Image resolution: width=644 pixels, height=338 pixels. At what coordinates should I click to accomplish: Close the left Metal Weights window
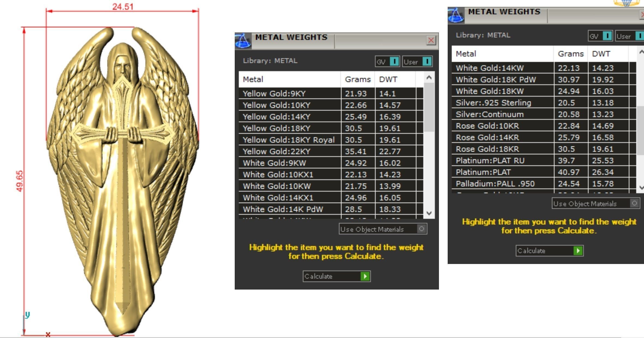point(431,41)
